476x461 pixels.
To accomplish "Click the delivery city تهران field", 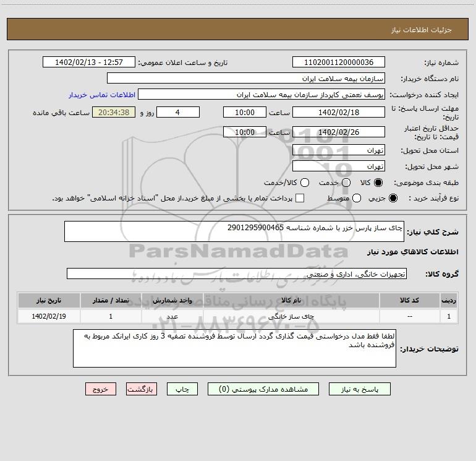I will (x=339, y=166).
